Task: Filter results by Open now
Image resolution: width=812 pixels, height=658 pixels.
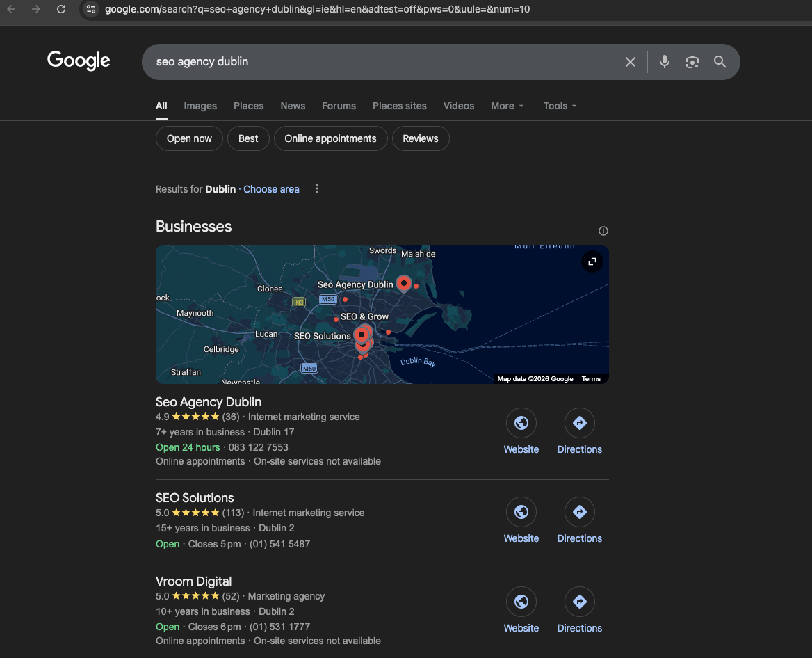Action: (x=189, y=138)
